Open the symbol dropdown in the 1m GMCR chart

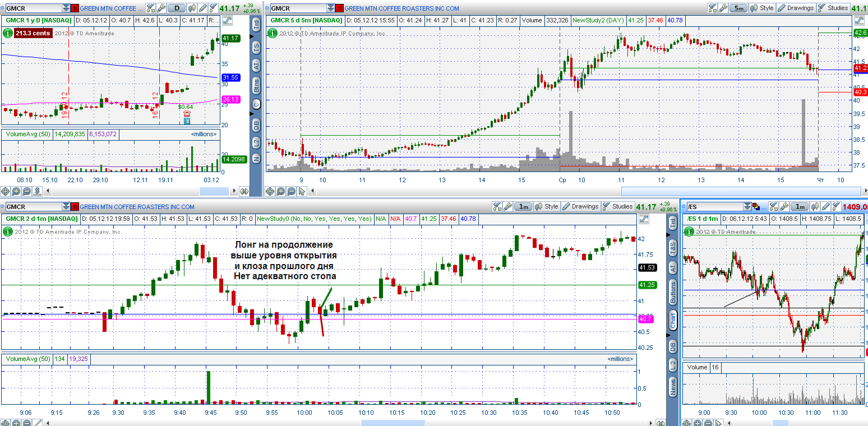(67, 206)
